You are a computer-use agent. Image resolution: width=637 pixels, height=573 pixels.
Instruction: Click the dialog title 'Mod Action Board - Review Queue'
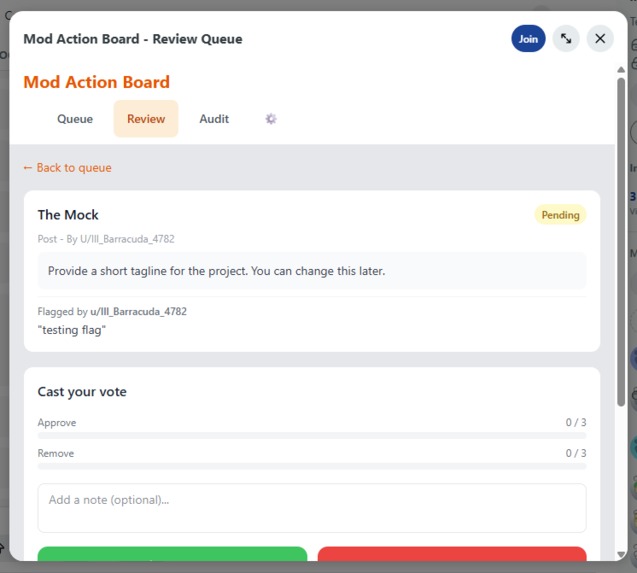click(x=133, y=39)
